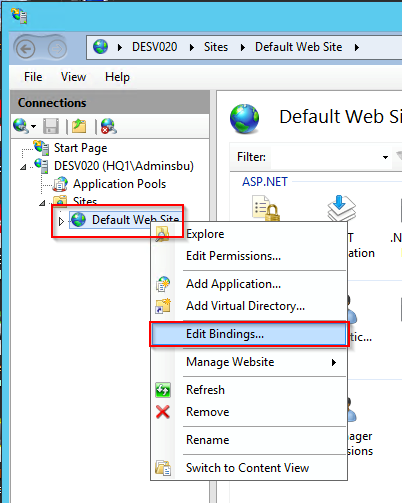Choose Refresh in the context menu
Image resolution: width=402 pixels, height=503 pixels.
pos(249,390)
